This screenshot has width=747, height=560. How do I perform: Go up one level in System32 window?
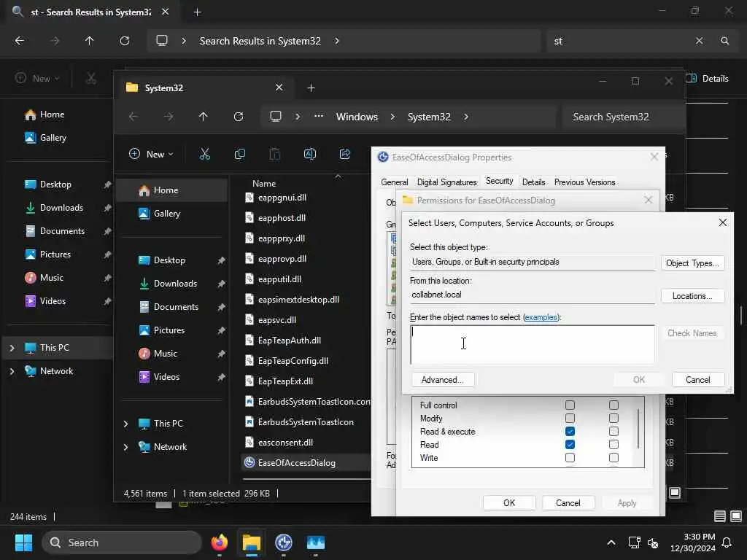pyautogui.click(x=204, y=117)
